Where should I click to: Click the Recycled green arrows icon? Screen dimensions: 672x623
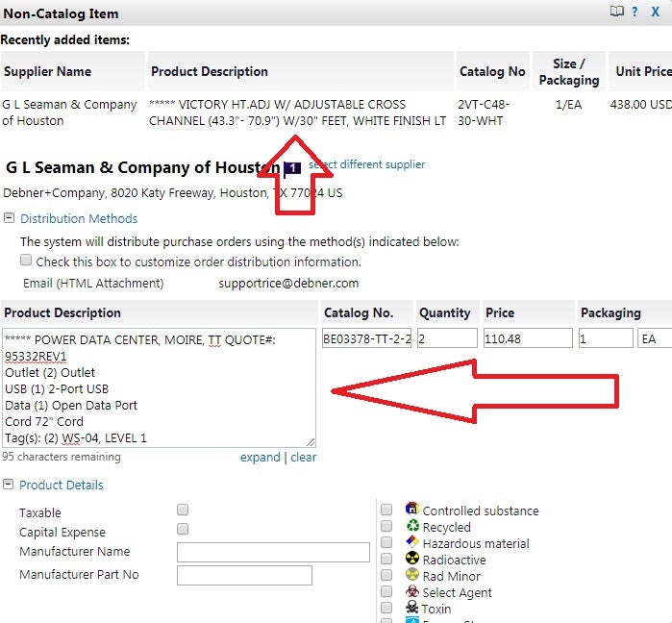click(412, 525)
